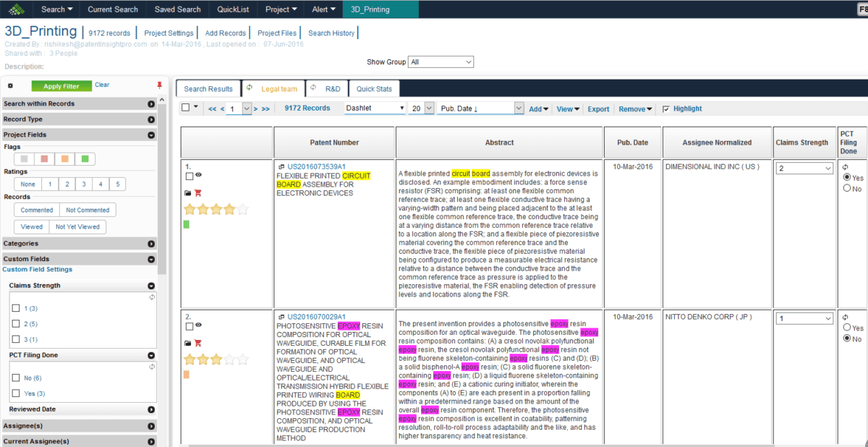Open the Saved Search tab
The image size is (868, 447).
coord(178,9)
